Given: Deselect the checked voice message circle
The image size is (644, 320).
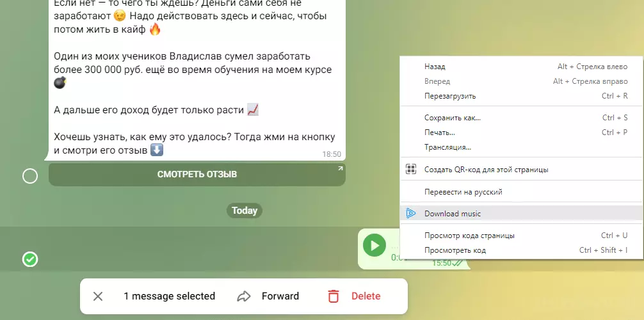Looking at the screenshot, I should [30, 259].
